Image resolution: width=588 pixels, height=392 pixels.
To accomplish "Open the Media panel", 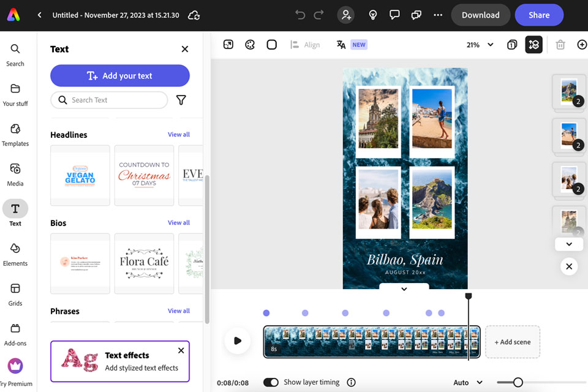I will (x=15, y=175).
